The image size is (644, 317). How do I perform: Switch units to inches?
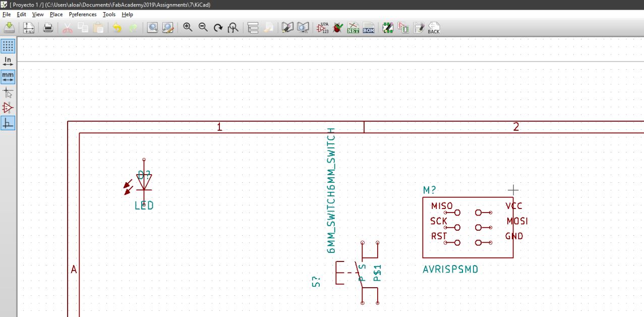8,62
